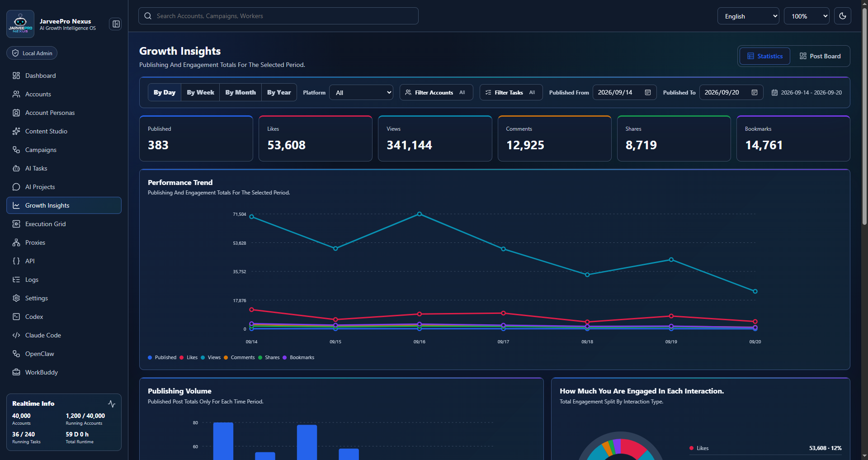
Task: Click the page vertical scrollbar thumb
Action: 864,117
